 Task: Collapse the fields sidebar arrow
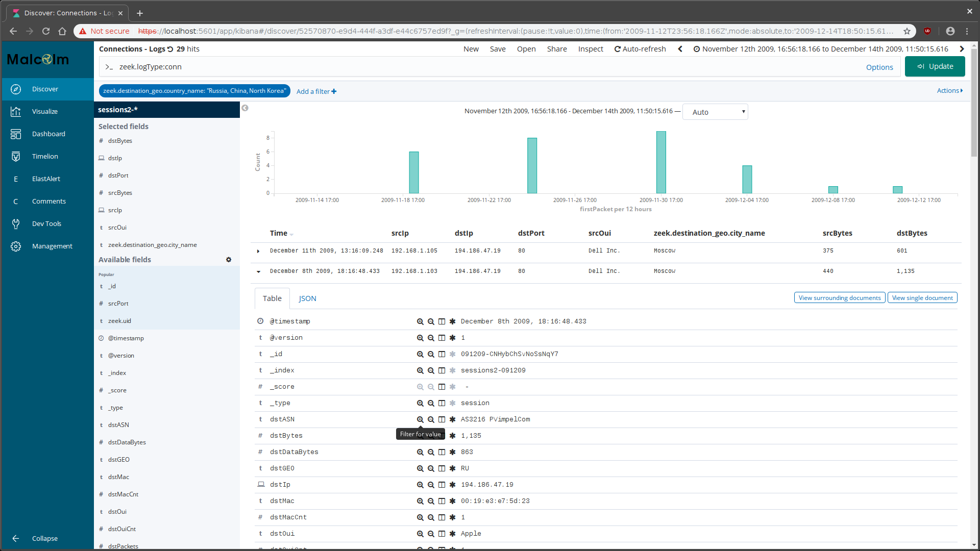tap(245, 108)
